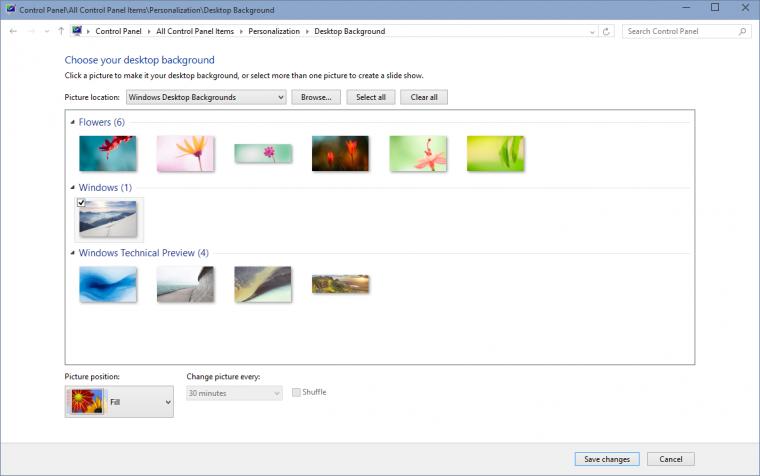
Task: Click Clear all button
Action: tap(424, 97)
